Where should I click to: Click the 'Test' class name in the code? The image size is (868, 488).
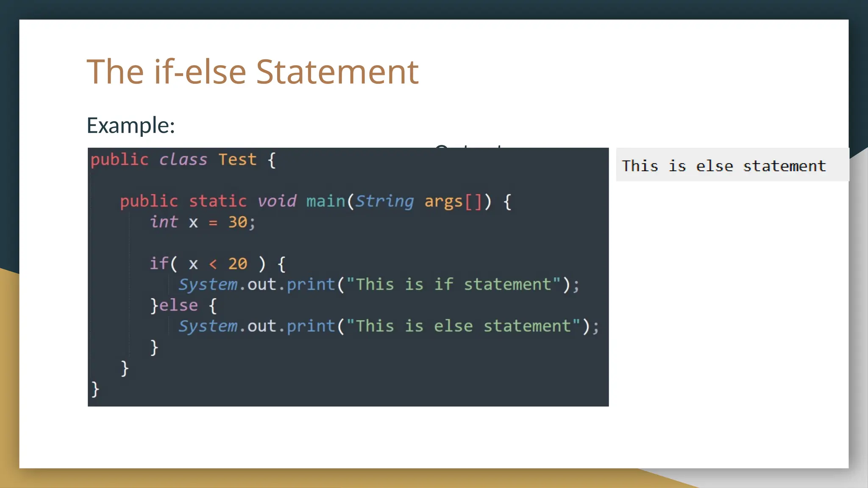237,160
